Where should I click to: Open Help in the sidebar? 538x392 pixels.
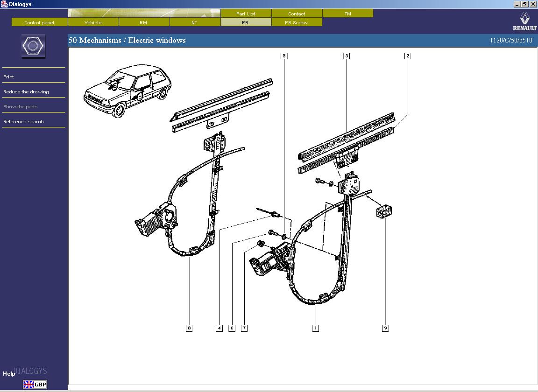[9, 373]
